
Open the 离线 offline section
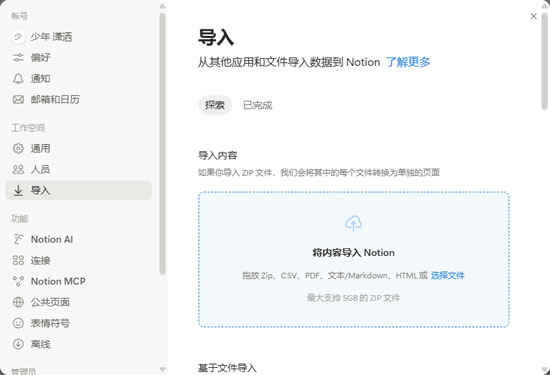click(79, 344)
